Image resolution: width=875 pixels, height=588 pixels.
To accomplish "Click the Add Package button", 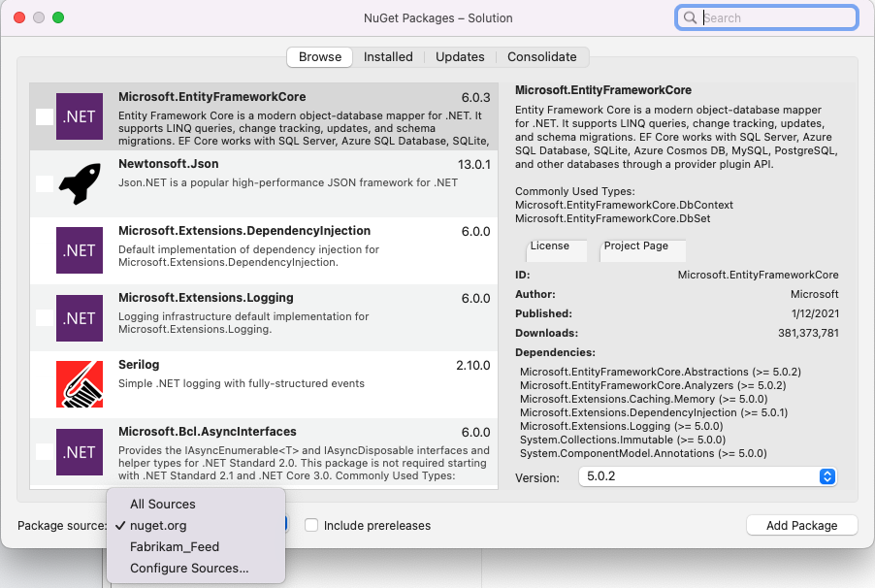I will tap(801, 525).
